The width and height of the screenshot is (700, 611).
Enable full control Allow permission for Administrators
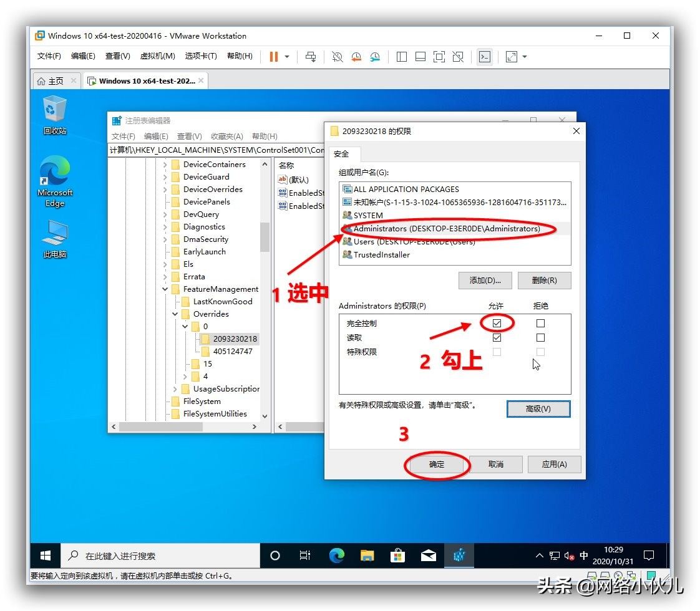point(497,323)
